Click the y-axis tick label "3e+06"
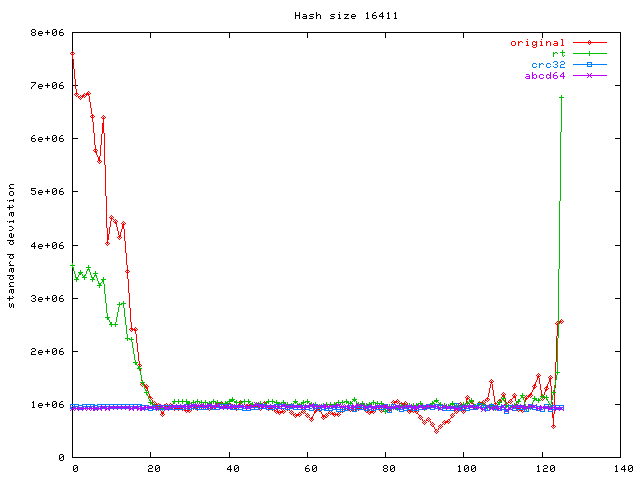 click(x=47, y=298)
